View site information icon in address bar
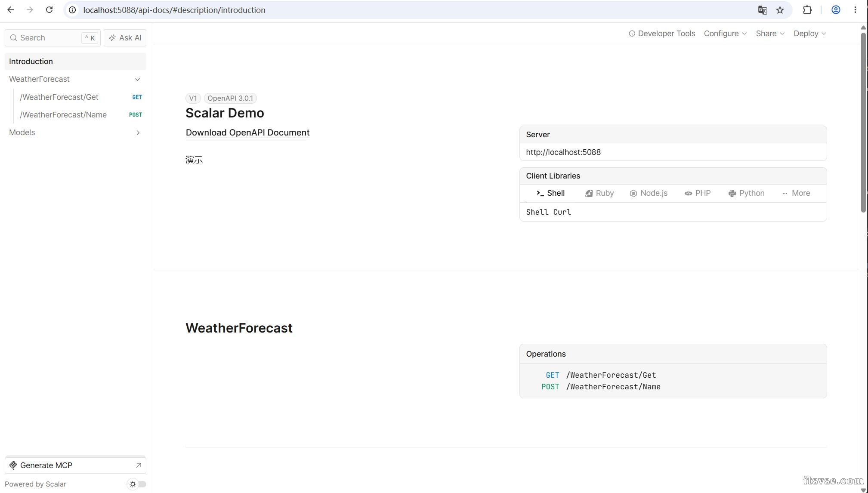868x493 pixels. click(x=73, y=10)
